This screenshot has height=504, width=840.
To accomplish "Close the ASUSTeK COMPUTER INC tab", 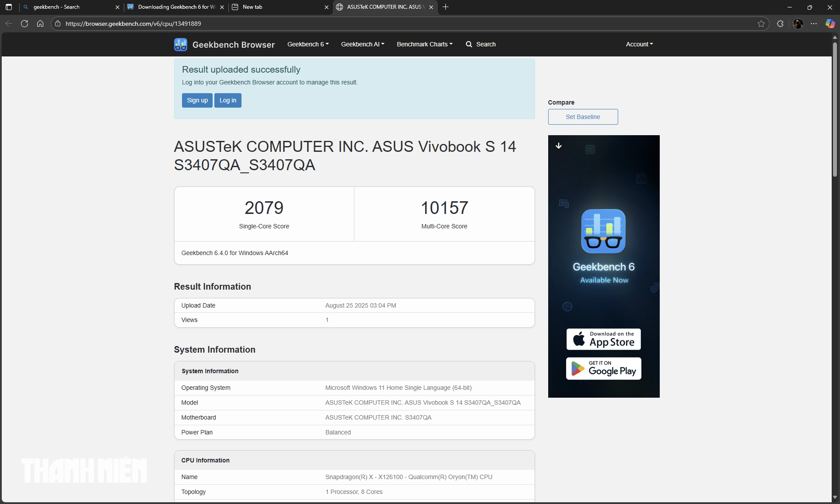I will pyautogui.click(x=431, y=7).
